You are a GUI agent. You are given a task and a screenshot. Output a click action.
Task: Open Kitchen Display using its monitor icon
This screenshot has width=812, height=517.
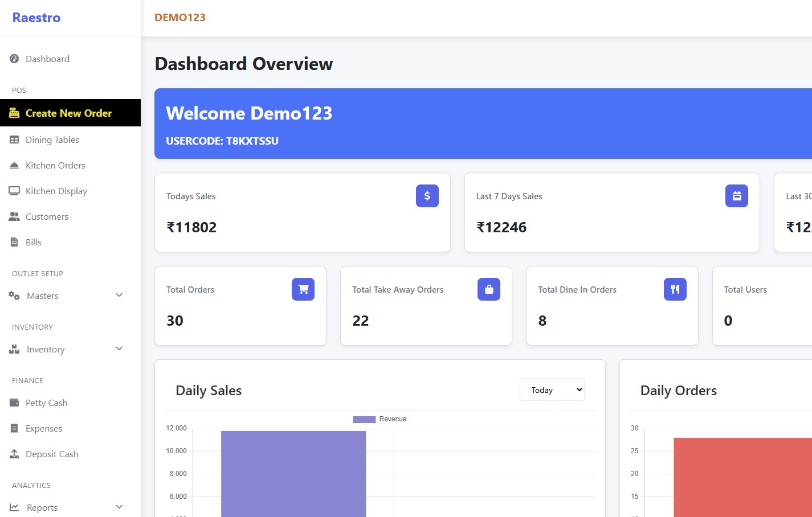(x=14, y=191)
